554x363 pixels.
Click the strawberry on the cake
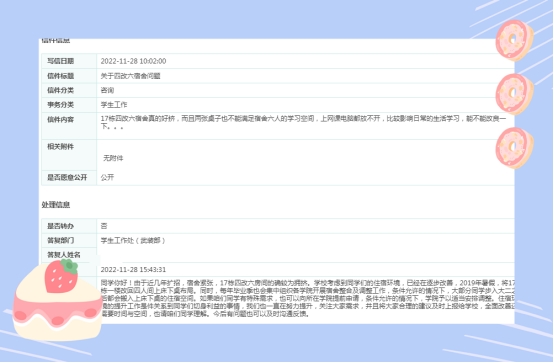[61, 276]
